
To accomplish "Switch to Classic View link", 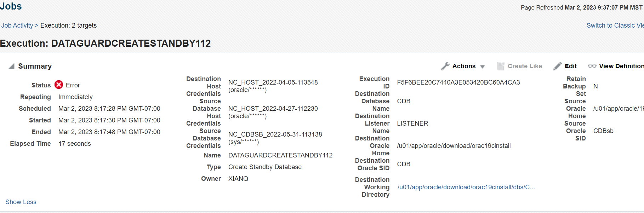I will (615, 25).
